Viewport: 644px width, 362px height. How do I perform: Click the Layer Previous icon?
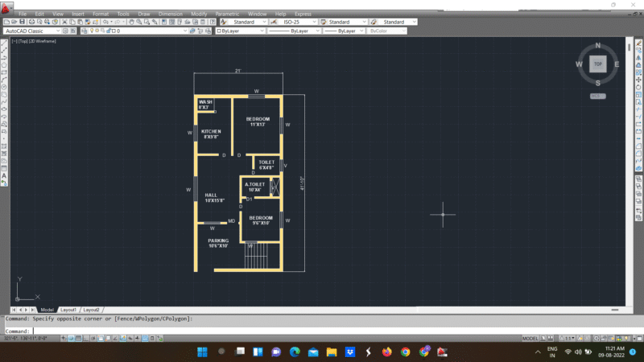(x=200, y=31)
